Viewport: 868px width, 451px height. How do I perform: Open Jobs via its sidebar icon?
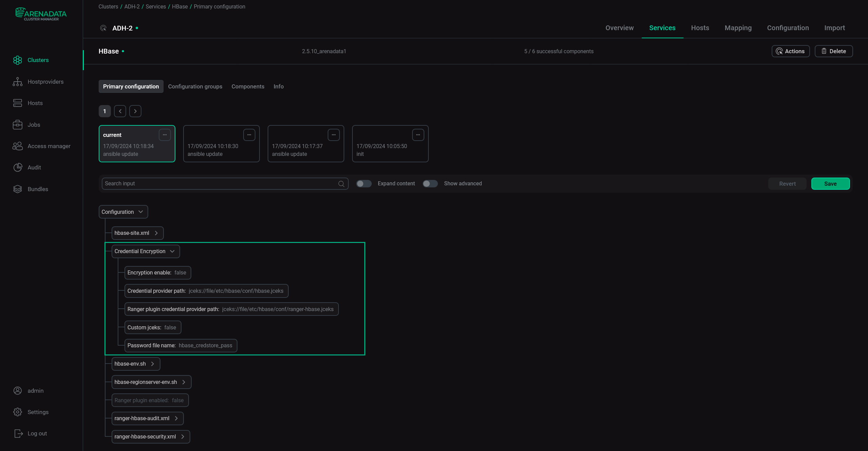(x=18, y=125)
